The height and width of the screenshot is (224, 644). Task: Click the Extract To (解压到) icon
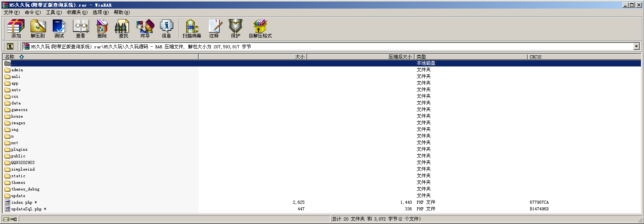coord(38,29)
